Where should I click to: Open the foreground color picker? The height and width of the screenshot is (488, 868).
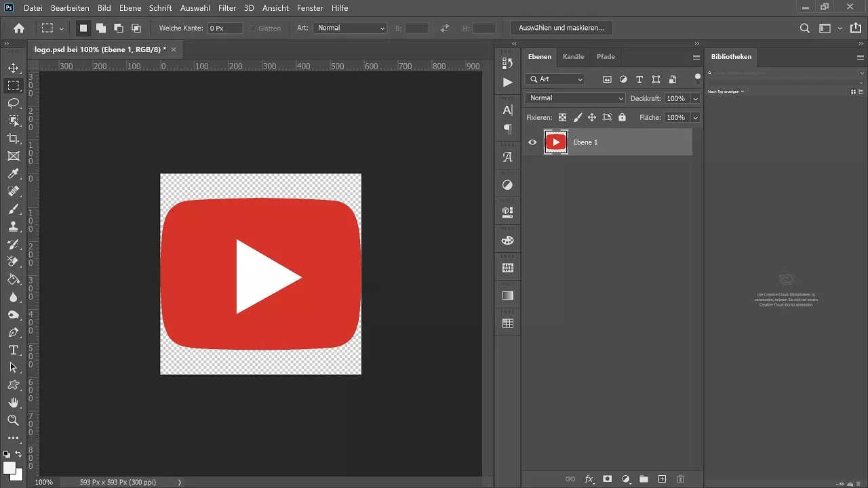coord(9,468)
